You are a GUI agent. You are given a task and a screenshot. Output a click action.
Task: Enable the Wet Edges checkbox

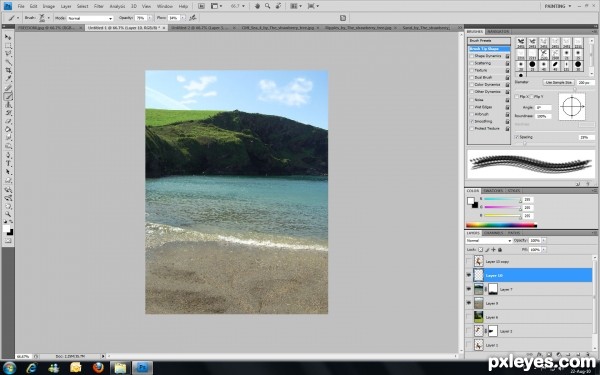pos(472,107)
